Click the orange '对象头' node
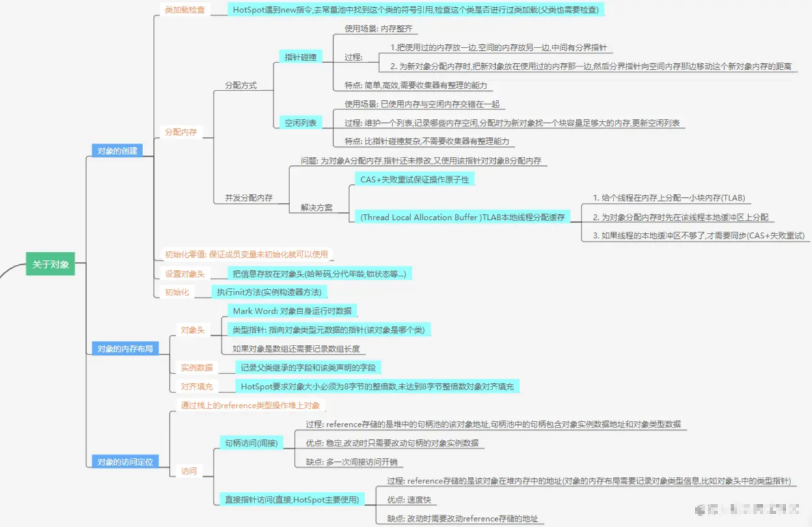Viewport: 812px width, 527px height. 193,330
